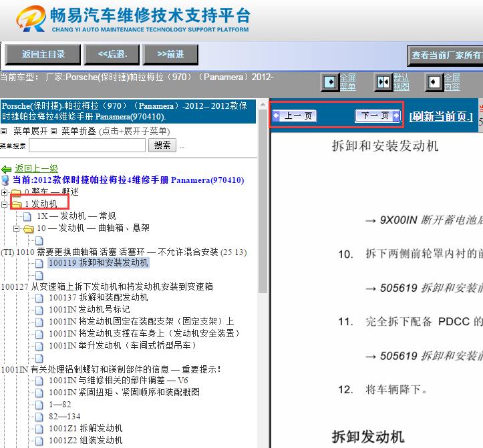Click page icon beside 1—82
Viewport: 483px width, 448px height.
coord(39,405)
